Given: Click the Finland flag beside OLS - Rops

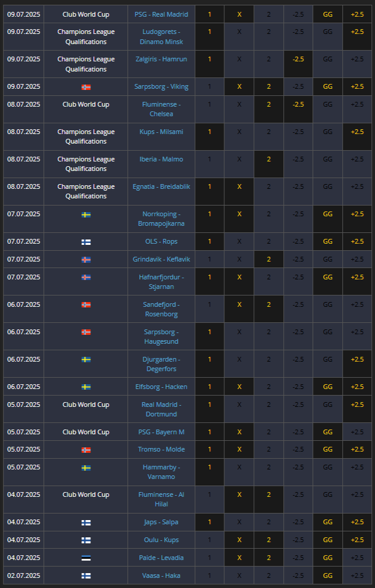Looking at the screenshot, I should point(86,242).
